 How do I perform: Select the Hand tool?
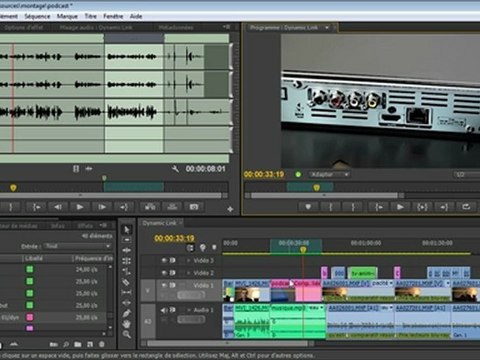(127, 324)
